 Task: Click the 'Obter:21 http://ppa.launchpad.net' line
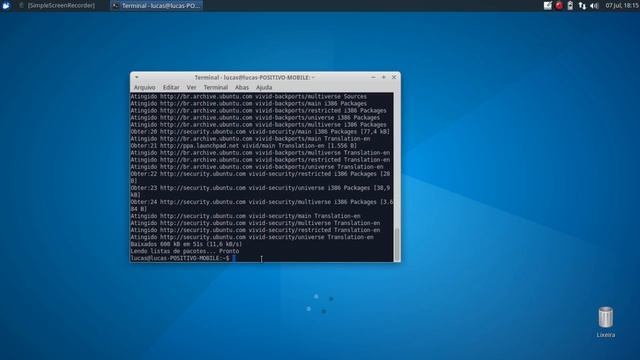[x=244, y=146]
